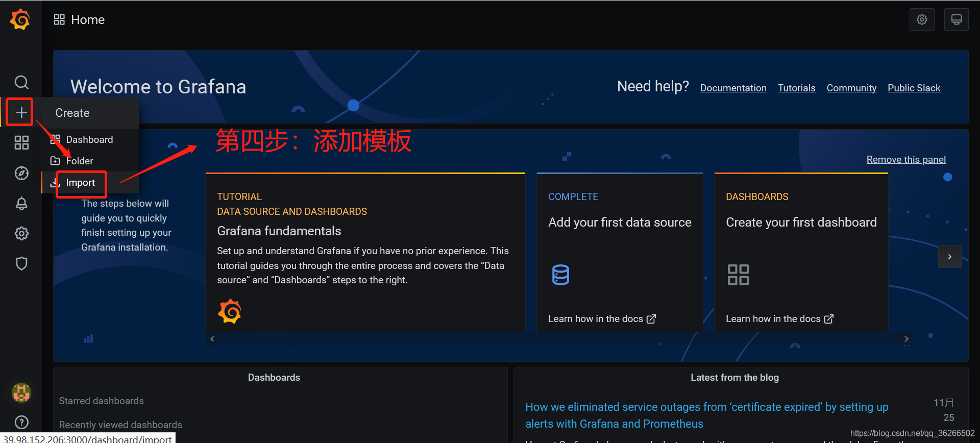Open the Grafana fundamentals tutorial card

(x=365, y=253)
